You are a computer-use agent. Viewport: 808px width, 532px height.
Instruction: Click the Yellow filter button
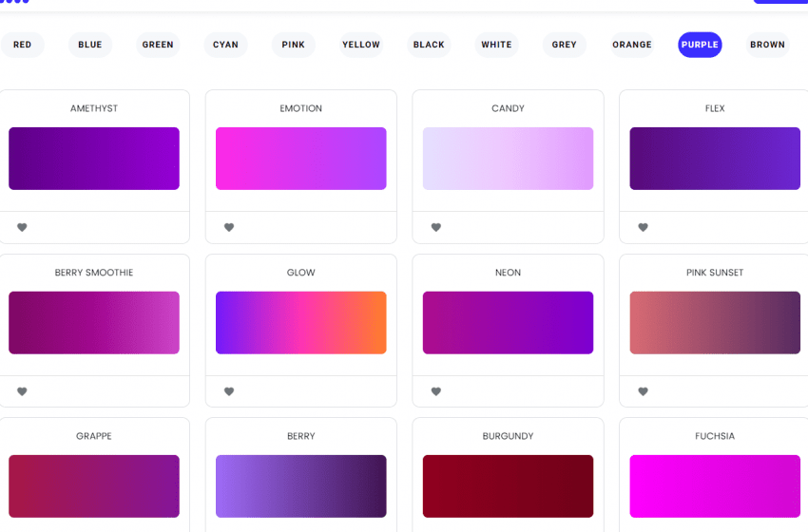pyautogui.click(x=361, y=45)
